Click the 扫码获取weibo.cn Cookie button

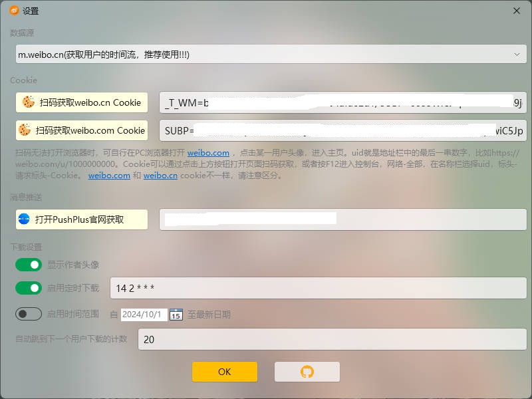(82, 102)
